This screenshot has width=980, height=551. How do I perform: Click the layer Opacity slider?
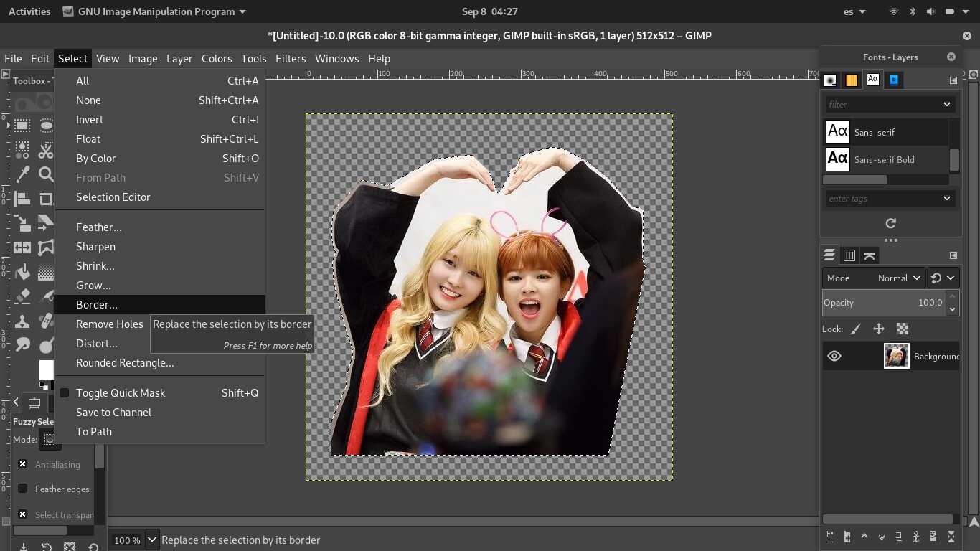[x=882, y=303]
